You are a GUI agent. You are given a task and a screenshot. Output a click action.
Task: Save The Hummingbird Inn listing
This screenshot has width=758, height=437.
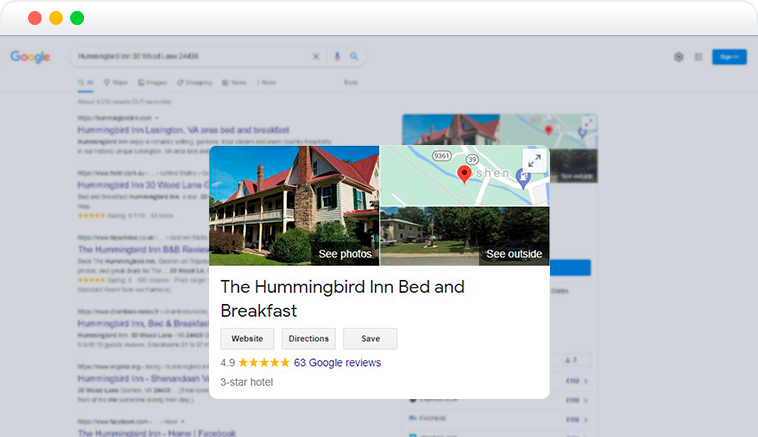pos(370,339)
